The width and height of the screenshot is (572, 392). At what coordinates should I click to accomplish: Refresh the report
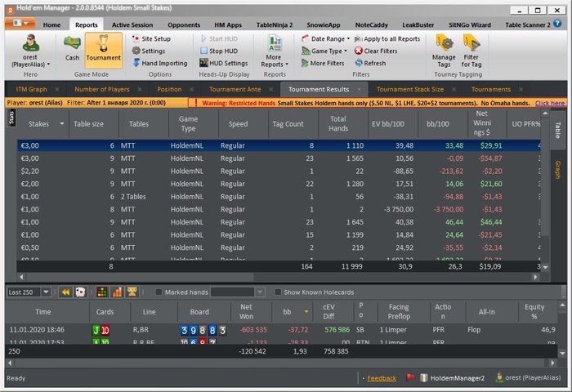[370, 63]
